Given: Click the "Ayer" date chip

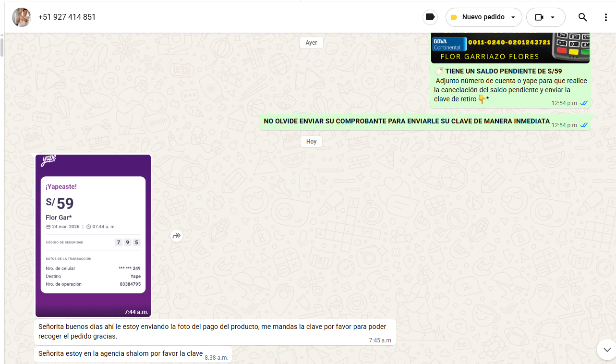Looking at the screenshot, I should pyautogui.click(x=311, y=43).
